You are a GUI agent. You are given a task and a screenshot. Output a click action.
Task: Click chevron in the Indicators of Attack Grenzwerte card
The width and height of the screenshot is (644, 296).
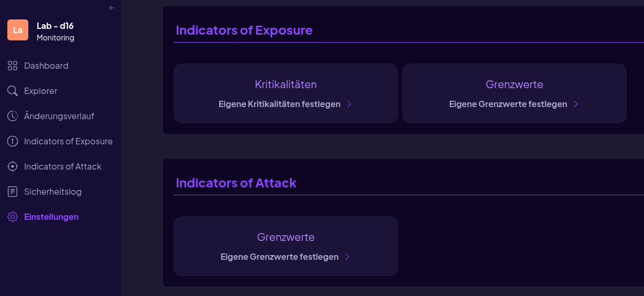coord(347,257)
